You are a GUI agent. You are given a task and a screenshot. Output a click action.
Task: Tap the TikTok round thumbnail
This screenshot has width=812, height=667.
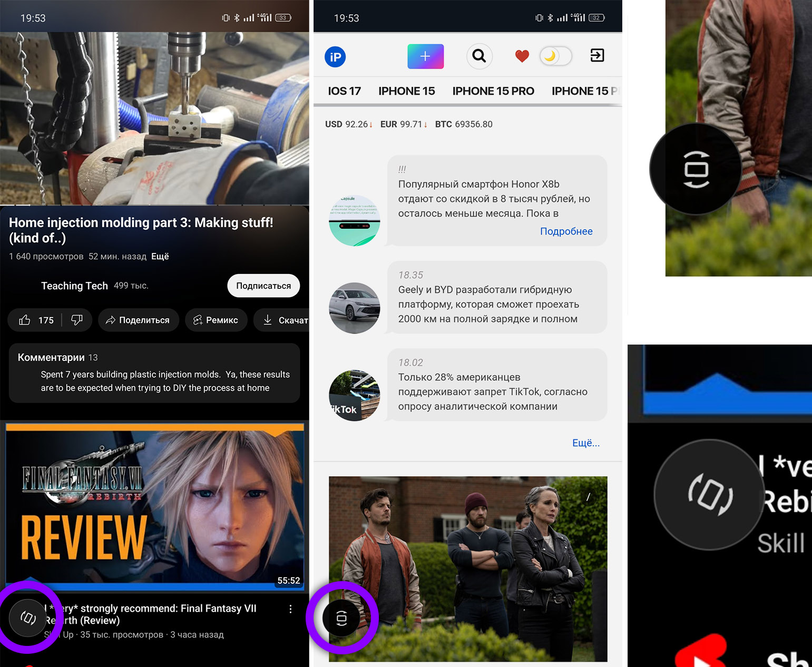355,396
